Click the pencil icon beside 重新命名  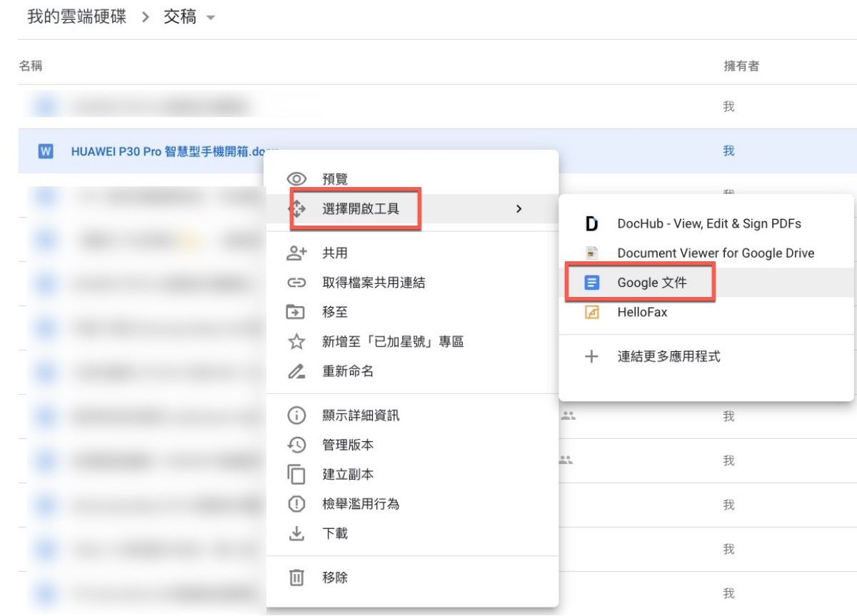296,371
